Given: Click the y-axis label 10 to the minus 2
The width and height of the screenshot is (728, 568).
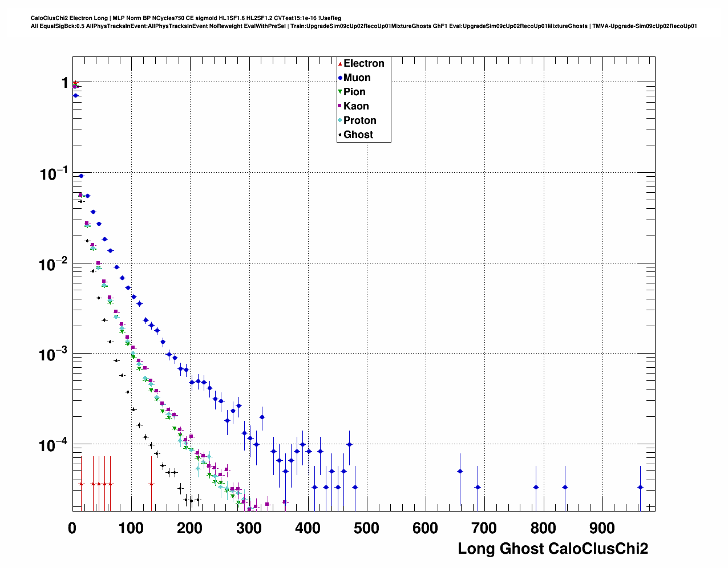Looking at the screenshot, I should [54, 265].
